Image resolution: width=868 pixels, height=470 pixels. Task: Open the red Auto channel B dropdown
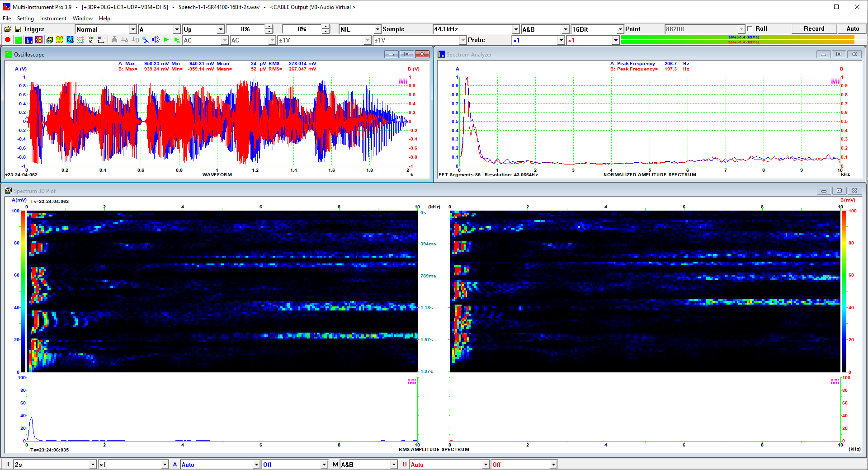pyautogui.click(x=449, y=464)
